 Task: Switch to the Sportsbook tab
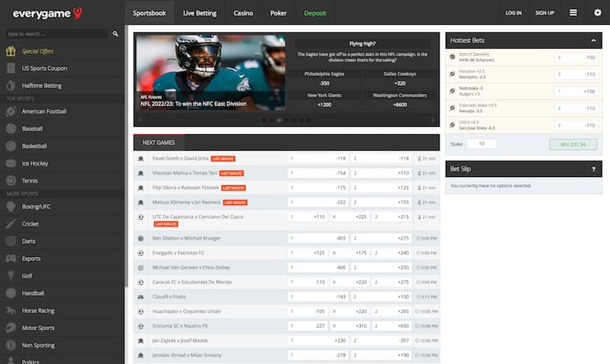point(149,13)
